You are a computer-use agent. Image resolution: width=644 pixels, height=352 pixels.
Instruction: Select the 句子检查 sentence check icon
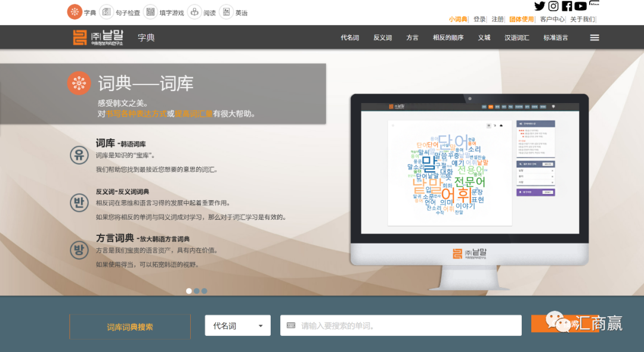pyautogui.click(x=107, y=11)
